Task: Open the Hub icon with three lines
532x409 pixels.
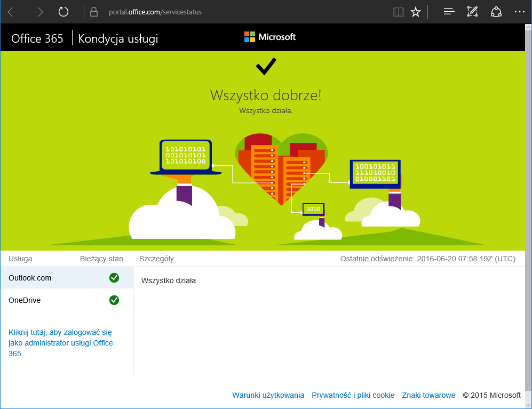Action: pyautogui.click(x=449, y=12)
